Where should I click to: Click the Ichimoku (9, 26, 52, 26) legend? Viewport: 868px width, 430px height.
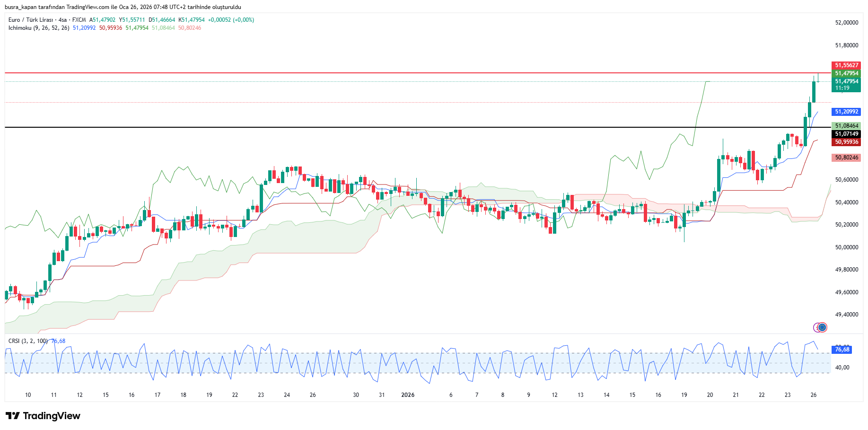pos(39,28)
